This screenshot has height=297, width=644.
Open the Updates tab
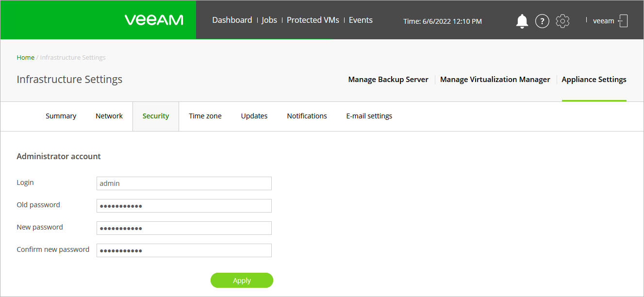[254, 116]
